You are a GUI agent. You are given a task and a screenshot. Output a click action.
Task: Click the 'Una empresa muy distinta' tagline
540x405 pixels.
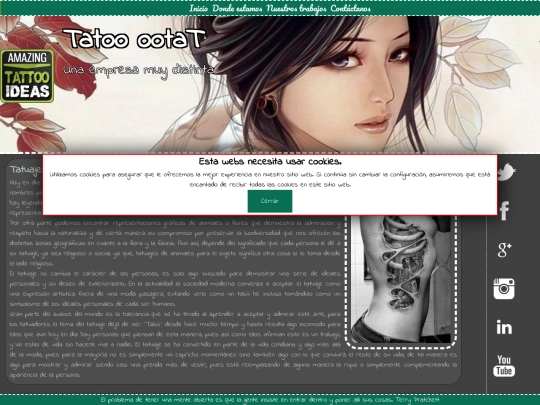pyautogui.click(x=138, y=71)
